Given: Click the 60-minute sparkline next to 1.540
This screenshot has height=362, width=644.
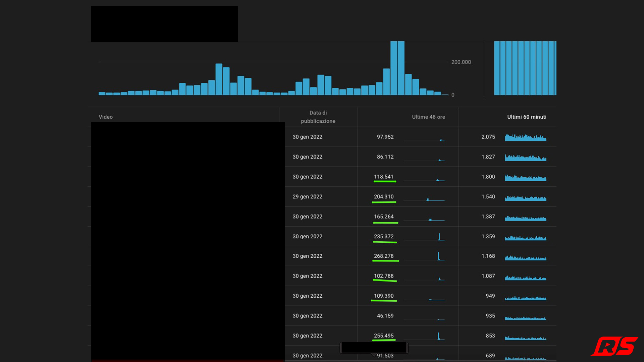Looking at the screenshot, I should (526, 198).
